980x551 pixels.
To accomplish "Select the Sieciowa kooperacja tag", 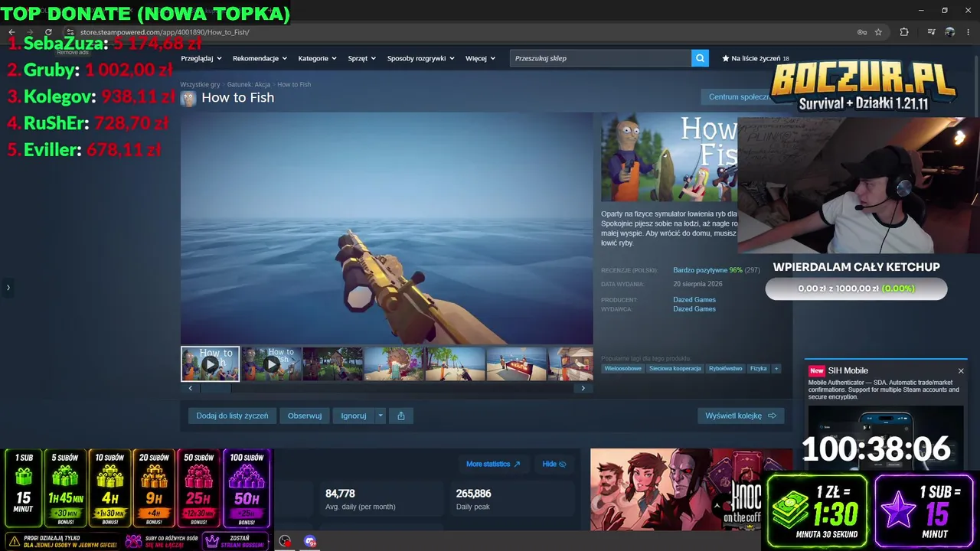I will 675,368.
